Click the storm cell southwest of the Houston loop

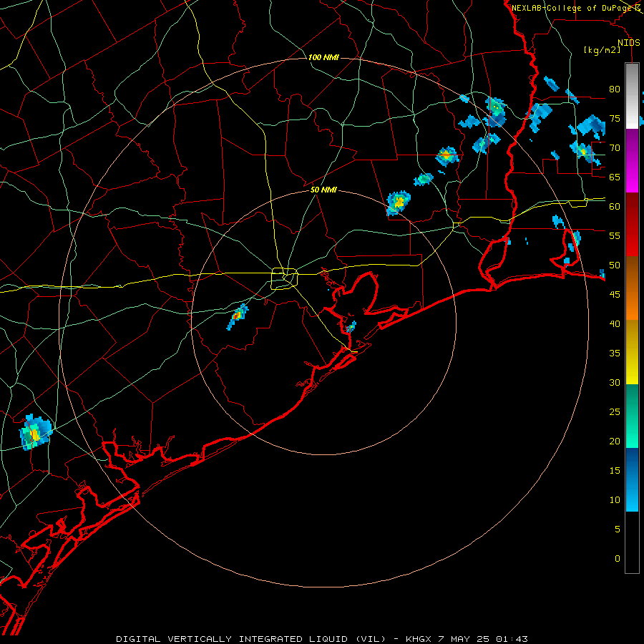click(238, 317)
